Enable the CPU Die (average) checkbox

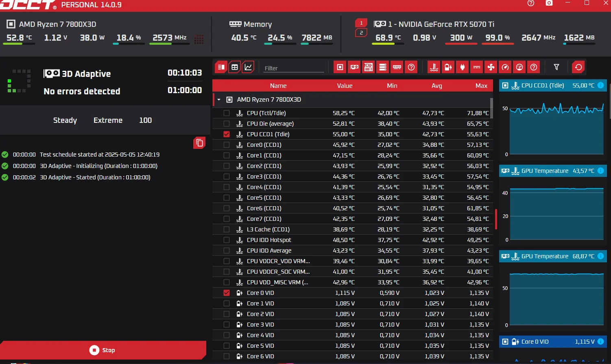[227, 124]
